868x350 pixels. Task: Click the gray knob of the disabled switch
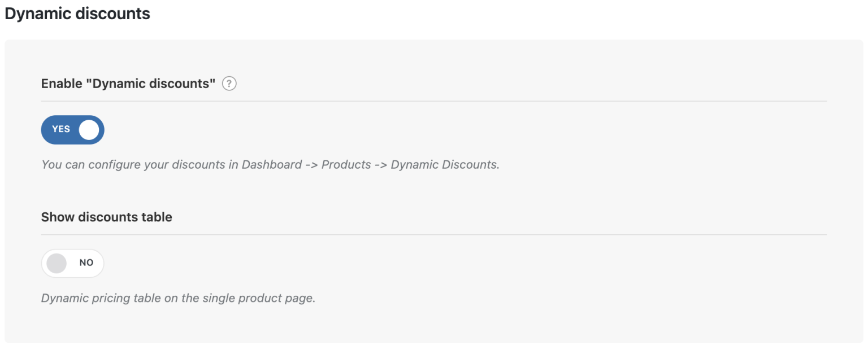click(x=57, y=263)
